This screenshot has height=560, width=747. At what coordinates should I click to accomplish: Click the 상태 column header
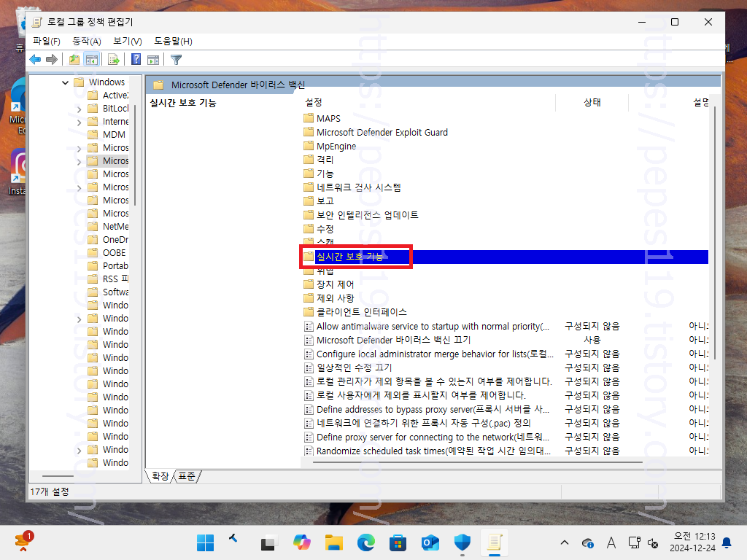click(x=592, y=102)
